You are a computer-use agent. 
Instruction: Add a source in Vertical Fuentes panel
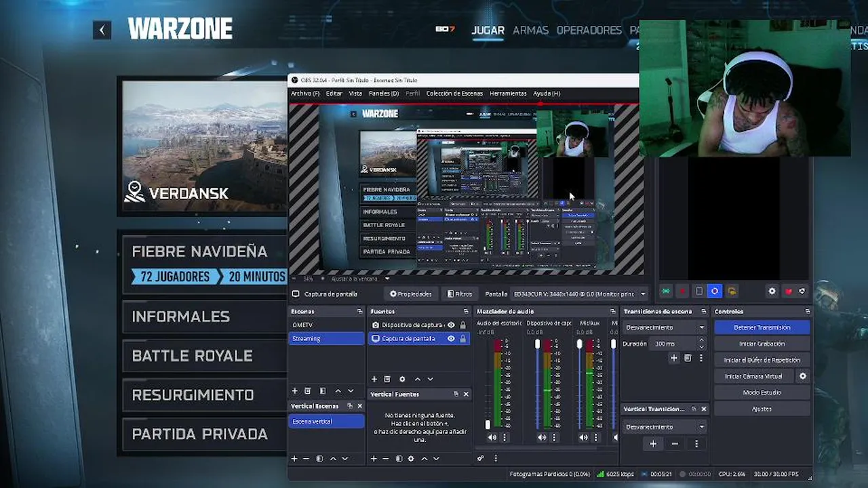pos(374,459)
